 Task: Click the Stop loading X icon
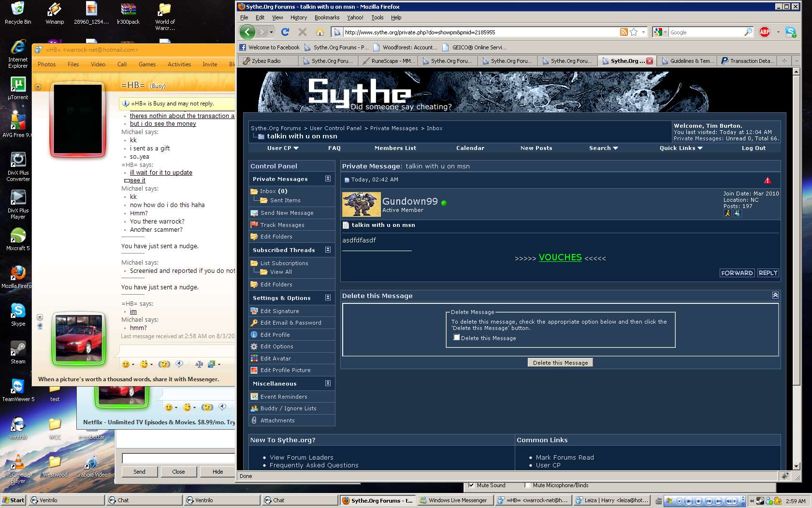(x=303, y=32)
